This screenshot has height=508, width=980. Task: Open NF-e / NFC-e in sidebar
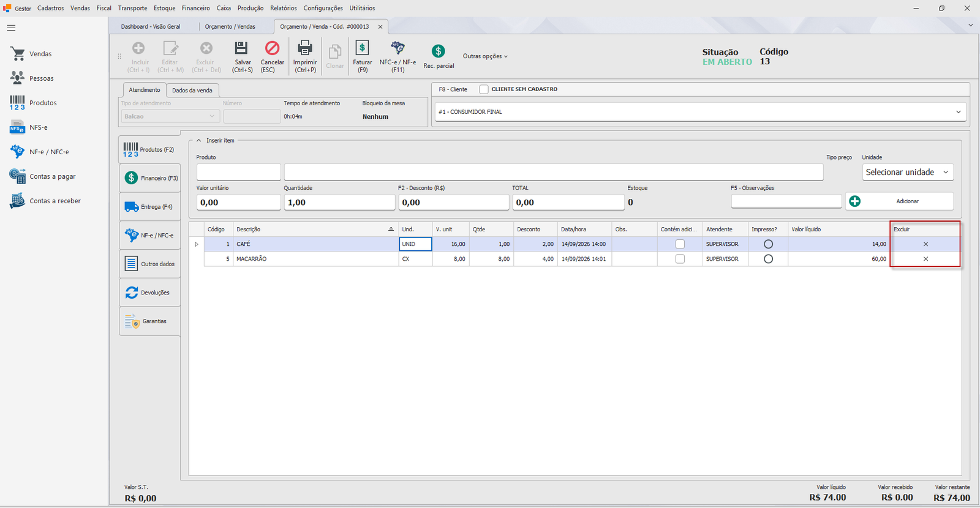39,152
